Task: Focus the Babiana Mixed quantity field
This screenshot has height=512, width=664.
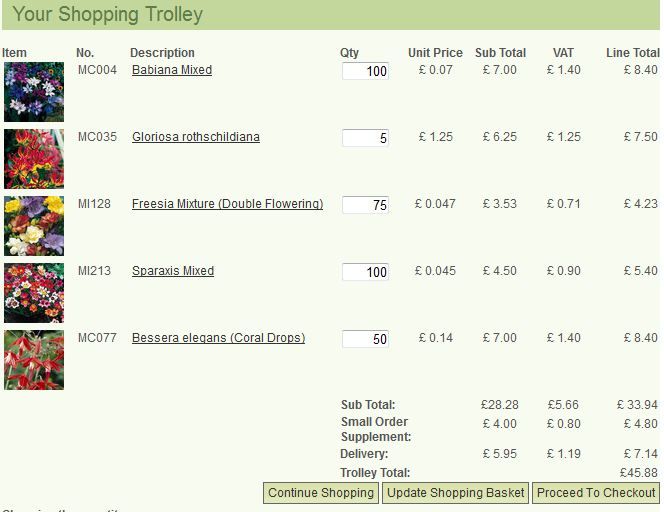Action: click(x=365, y=71)
